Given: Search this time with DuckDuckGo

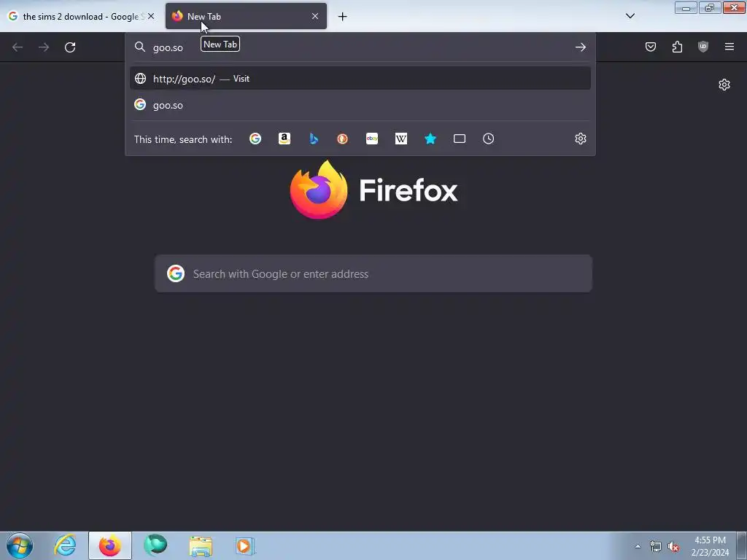Looking at the screenshot, I should 343,139.
